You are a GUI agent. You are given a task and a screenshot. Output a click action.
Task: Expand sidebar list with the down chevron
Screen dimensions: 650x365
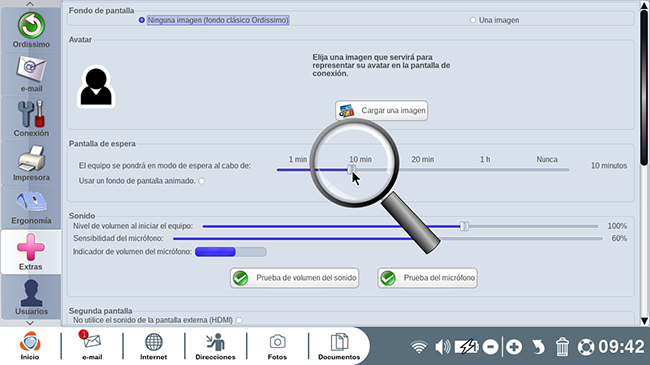[x=30, y=323]
